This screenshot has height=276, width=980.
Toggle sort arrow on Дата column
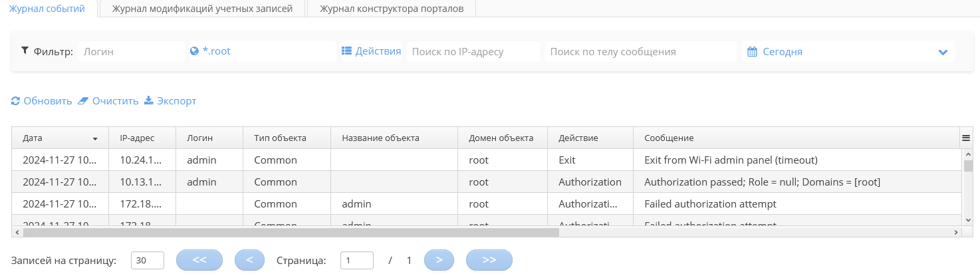tap(95, 138)
